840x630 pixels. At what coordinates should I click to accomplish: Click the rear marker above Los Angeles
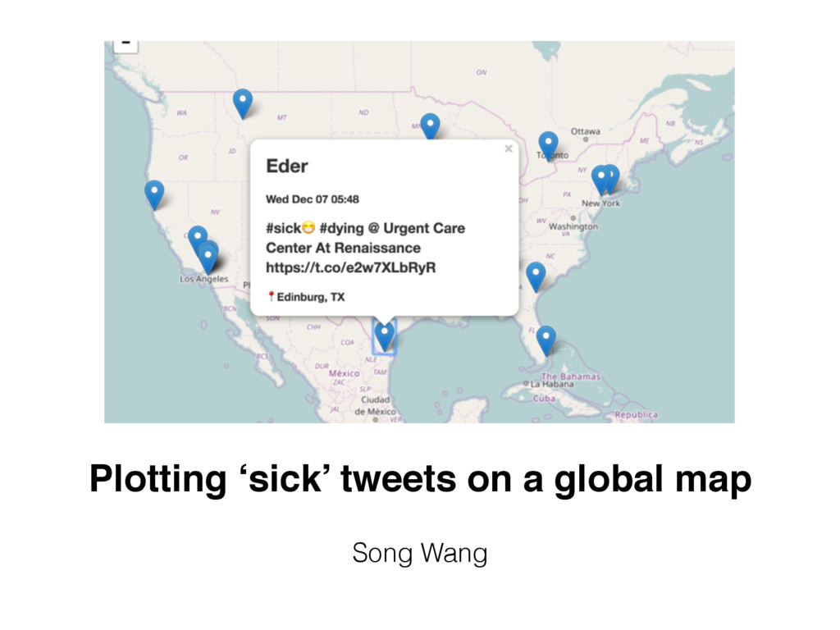[197, 237]
